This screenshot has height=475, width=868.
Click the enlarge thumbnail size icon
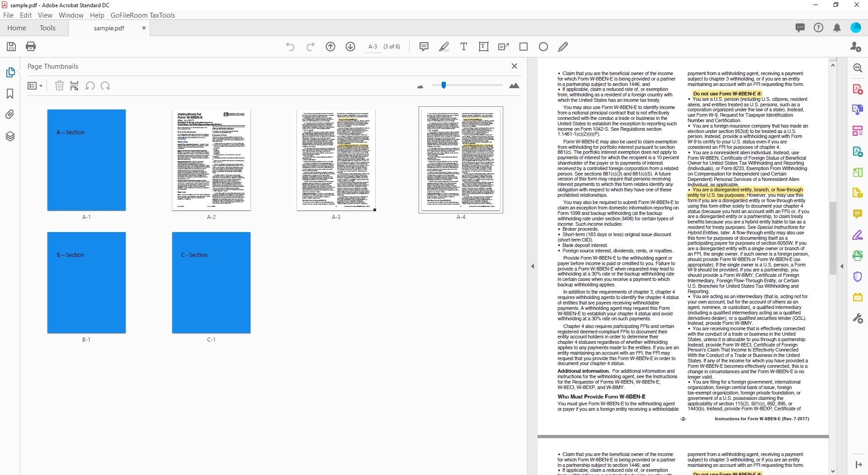tap(514, 85)
